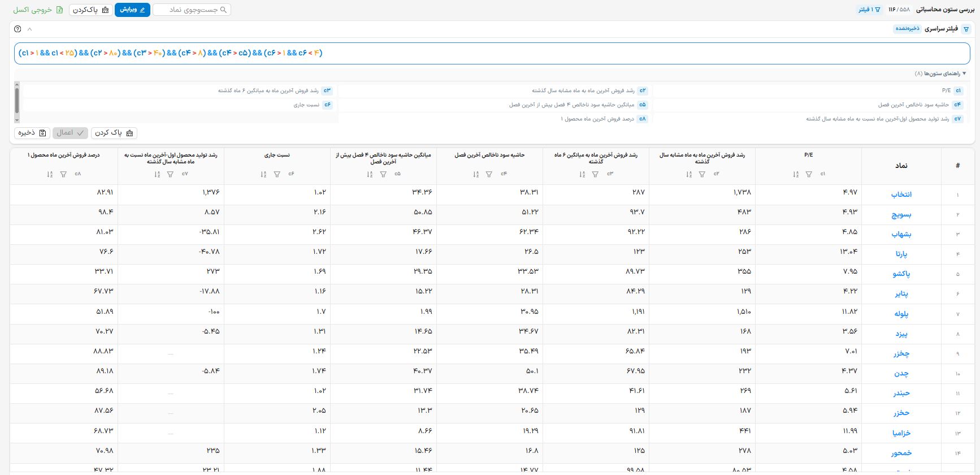Click the global filter funnel icon
Screen dimensions: 980x475
[x=966, y=29]
